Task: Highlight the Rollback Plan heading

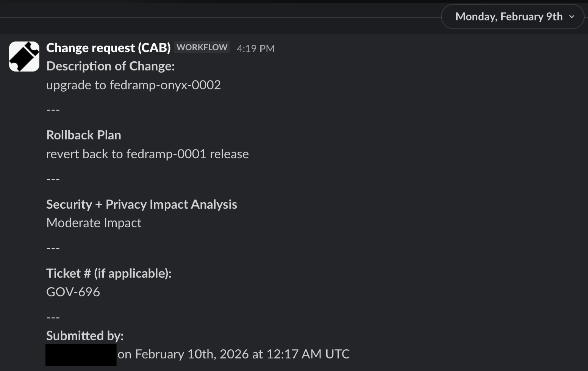Action: click(x=84, y=135)
